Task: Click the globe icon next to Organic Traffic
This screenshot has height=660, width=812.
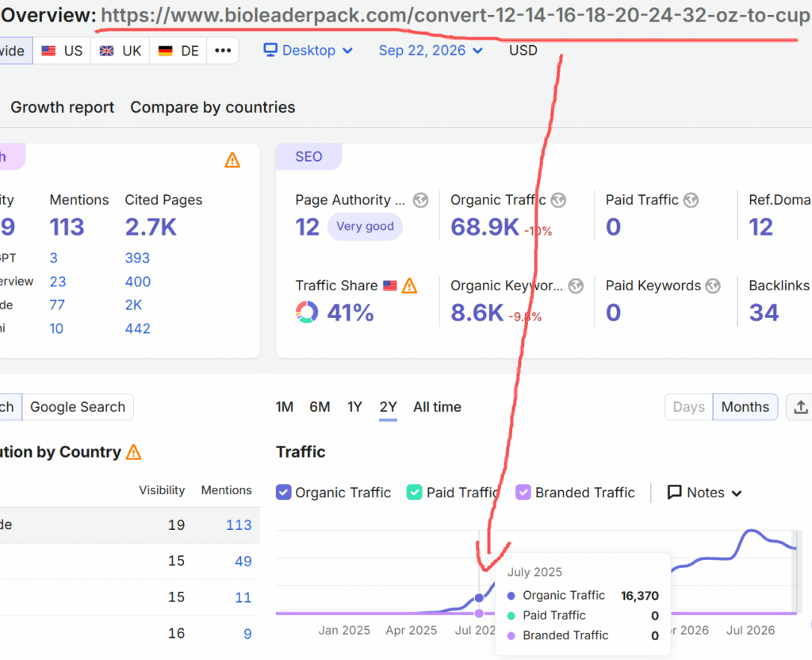Action: click(x=558, y=200)
